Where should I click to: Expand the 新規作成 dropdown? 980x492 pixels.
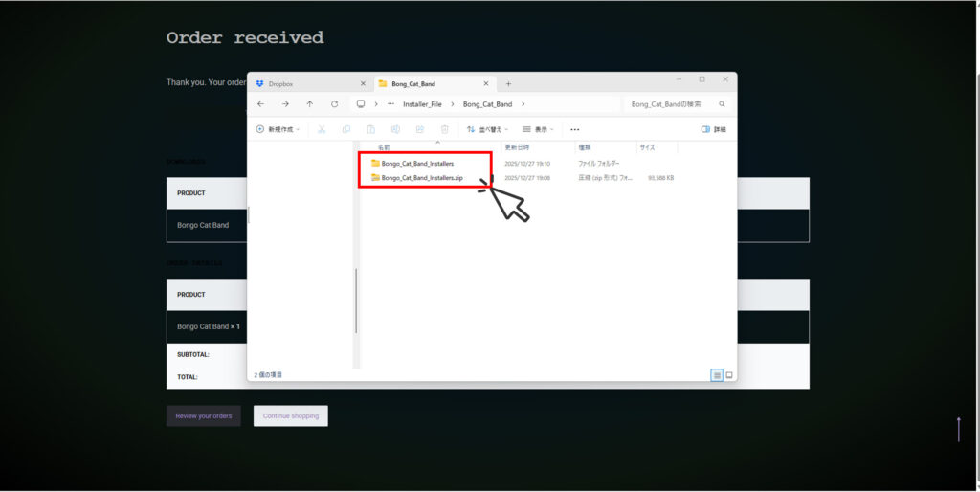[x=278, y=129]
